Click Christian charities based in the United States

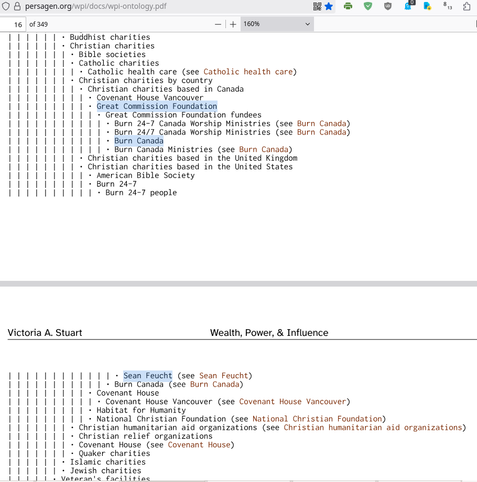click(x=190, y=167)
